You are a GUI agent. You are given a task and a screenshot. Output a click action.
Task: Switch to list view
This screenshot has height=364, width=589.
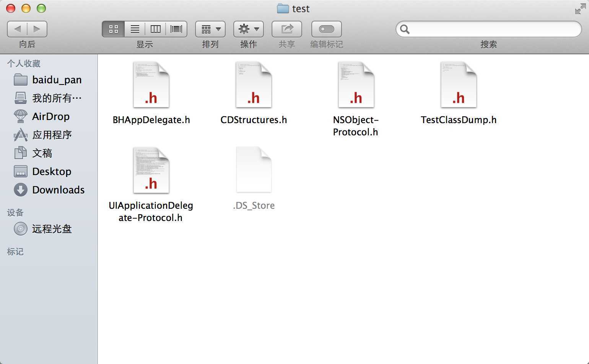[x=135, y=29]
